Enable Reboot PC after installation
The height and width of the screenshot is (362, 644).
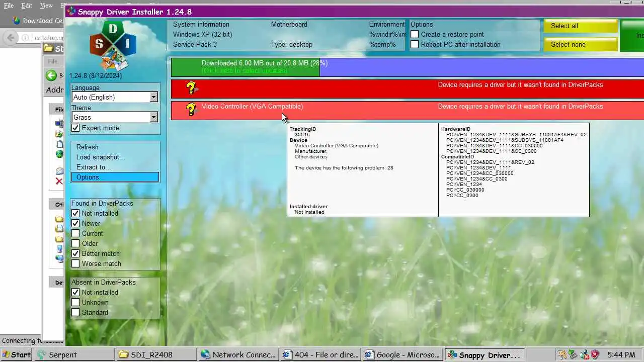[415, 44]
